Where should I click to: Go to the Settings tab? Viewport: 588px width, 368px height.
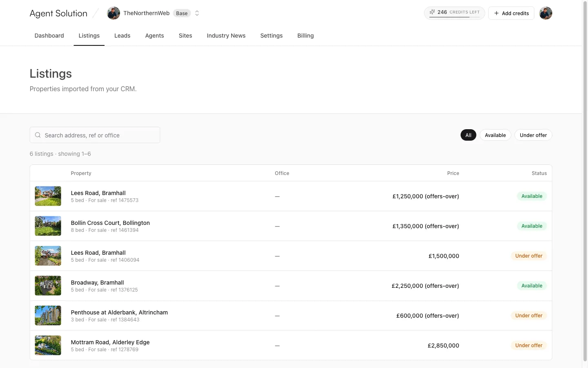[271, 36]
